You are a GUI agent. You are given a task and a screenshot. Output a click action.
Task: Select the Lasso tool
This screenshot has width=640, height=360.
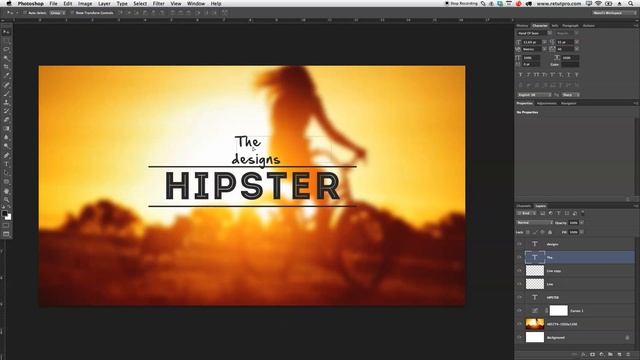[6, 49]
